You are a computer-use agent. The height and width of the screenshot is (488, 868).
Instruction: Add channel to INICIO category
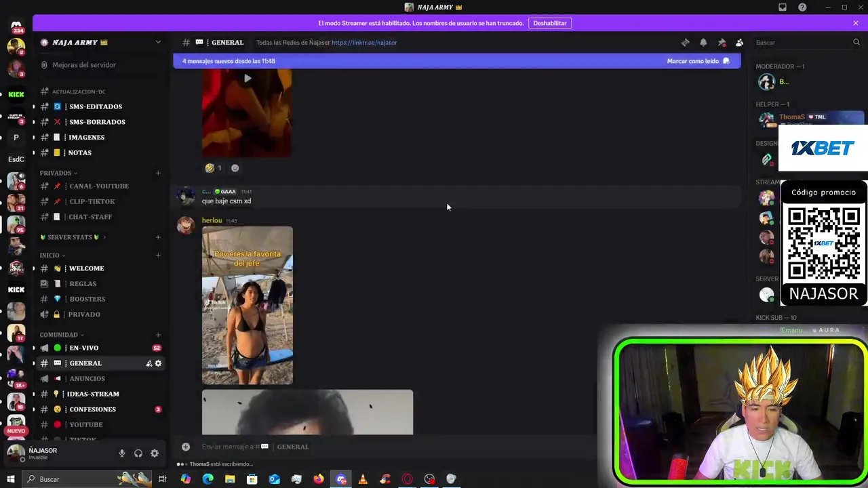158,256
